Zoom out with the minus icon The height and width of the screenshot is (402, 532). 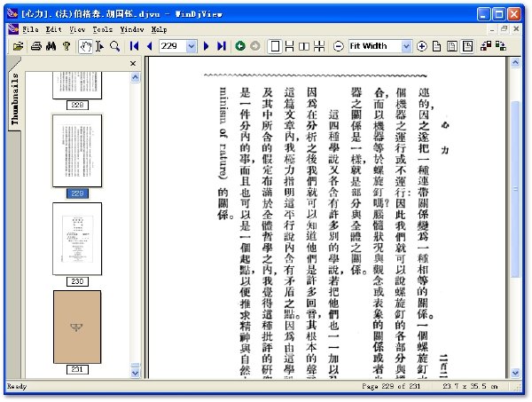pyautogui.click(x=339, y=46)
